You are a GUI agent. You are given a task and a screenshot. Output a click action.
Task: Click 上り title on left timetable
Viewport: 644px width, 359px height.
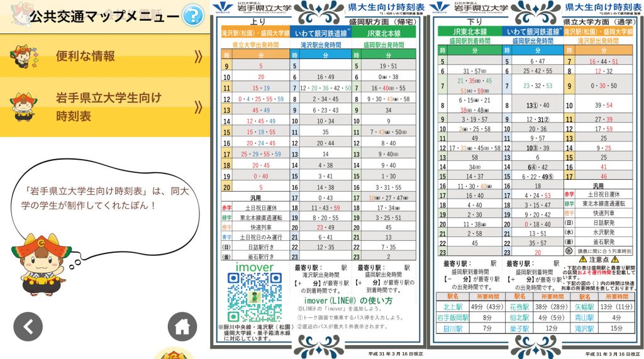[258, 21]
